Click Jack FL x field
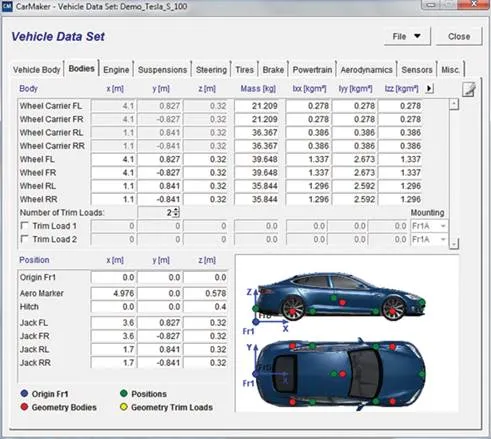 (x=113, y=323)
